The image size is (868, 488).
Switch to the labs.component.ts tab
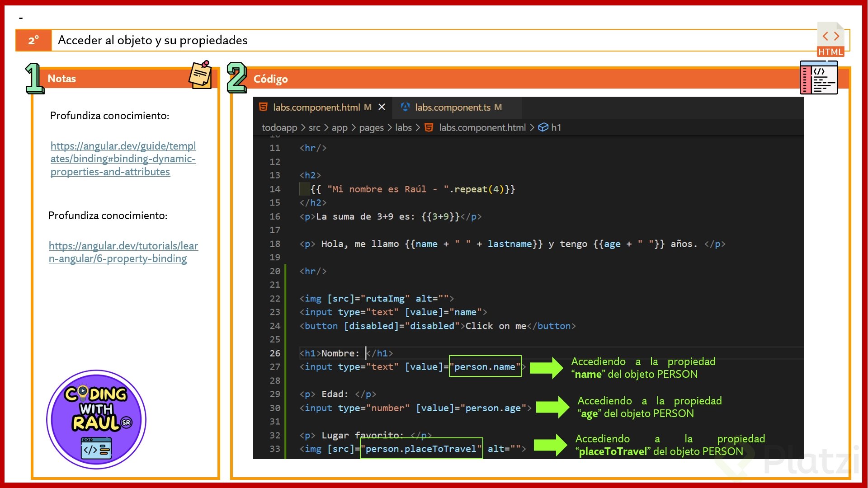click(x=453, y=107)
